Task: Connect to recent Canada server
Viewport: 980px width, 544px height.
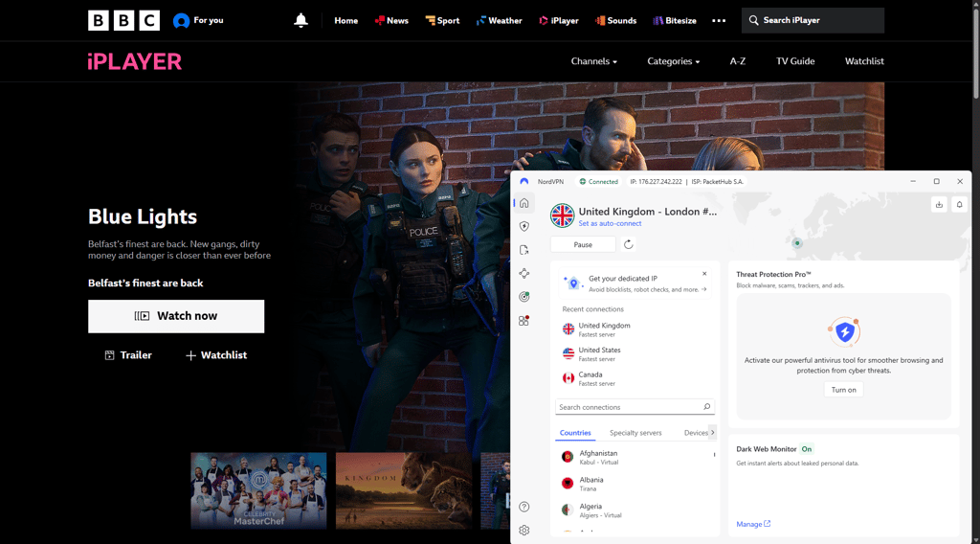Action: (x=634, y=378)
